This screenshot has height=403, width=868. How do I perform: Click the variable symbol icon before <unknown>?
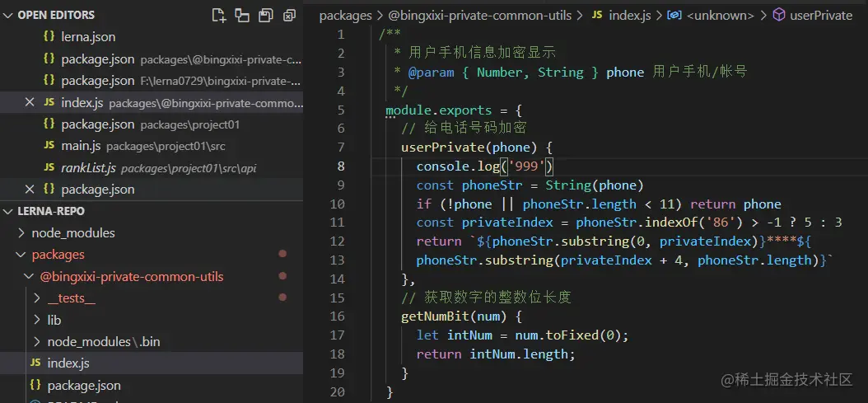pyautogui.click(x=674, y=15)
